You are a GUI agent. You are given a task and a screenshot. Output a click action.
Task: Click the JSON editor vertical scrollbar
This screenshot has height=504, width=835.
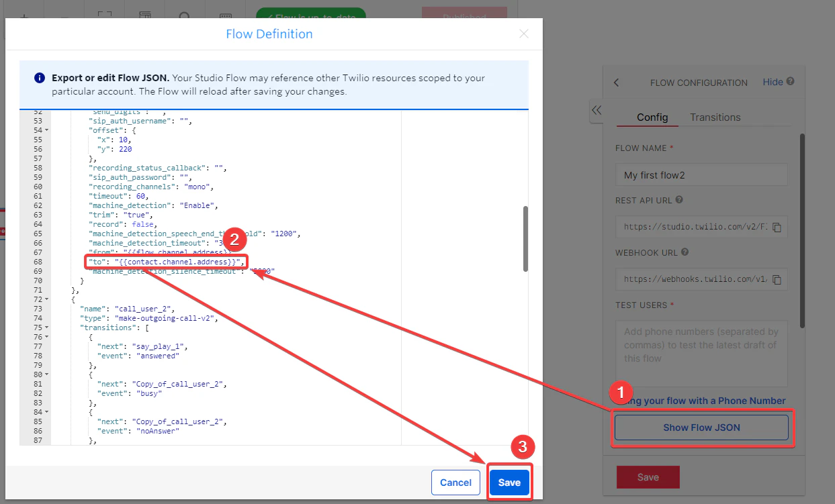click(525, 238)
